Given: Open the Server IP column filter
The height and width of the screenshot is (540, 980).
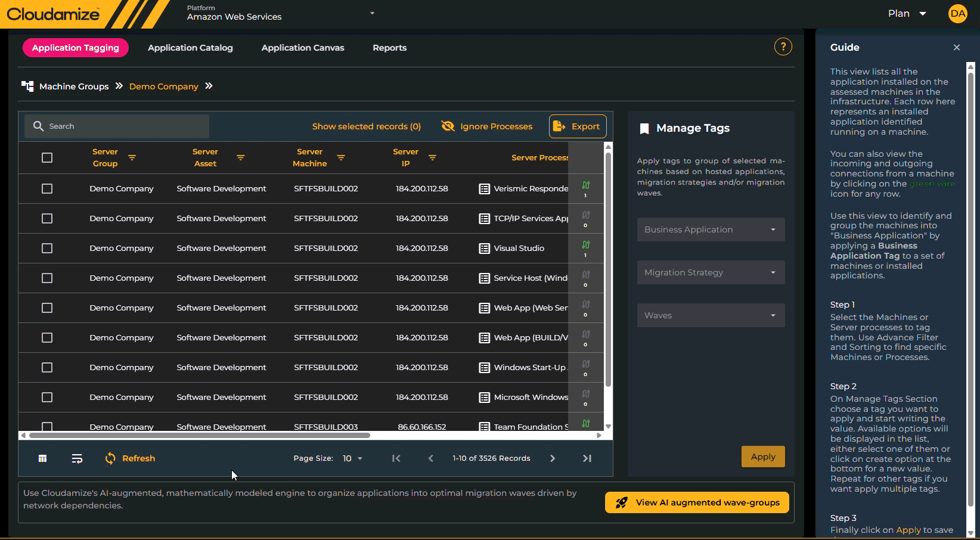Looking at the screenshot, I should tap(433, 158).
